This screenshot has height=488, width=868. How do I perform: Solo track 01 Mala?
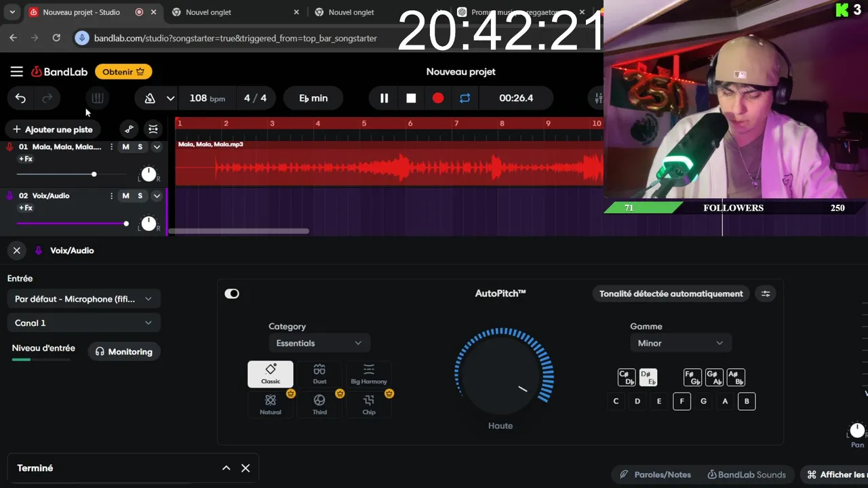pos(140,147)
